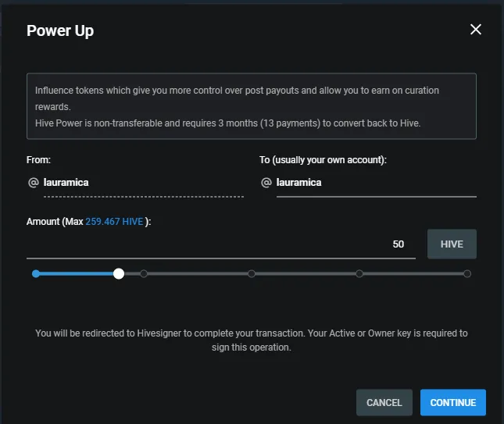The image size is (504, 424).
Task: Click the @ icon beside To account
Action: pyautogui.click(x=266, y=183)
